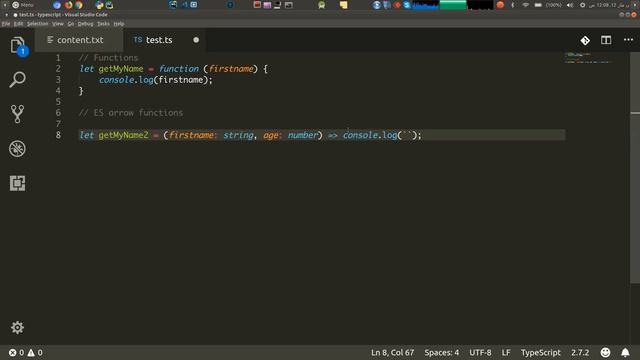640x360 pixels.
Task: Click 'console' on line 3
Action: [x=116, y=80]
